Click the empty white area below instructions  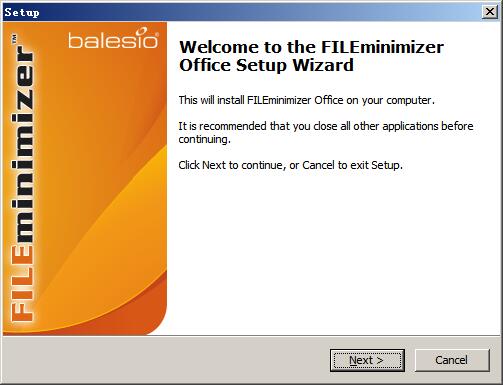click(x=333, y=253)
